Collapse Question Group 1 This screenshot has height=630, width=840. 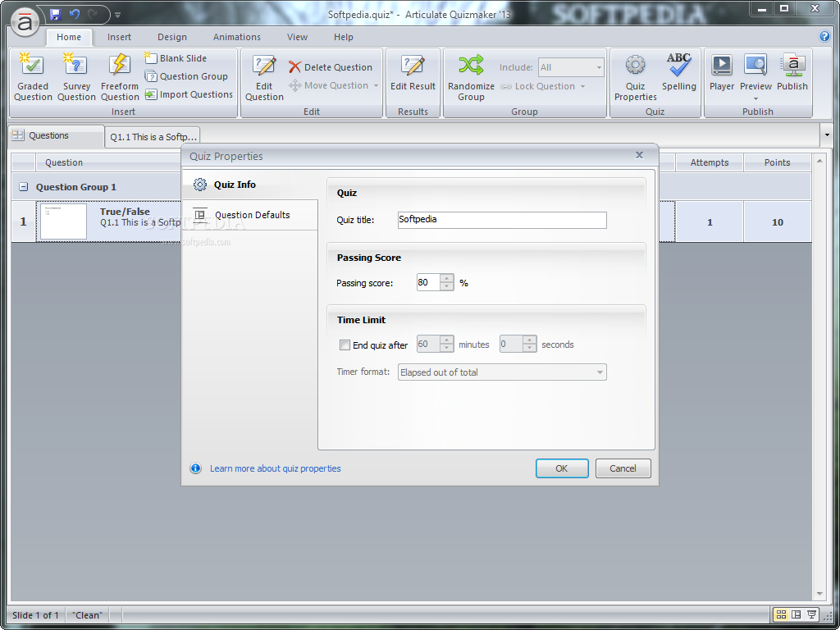pyautogui.click(x=23, y=187)
